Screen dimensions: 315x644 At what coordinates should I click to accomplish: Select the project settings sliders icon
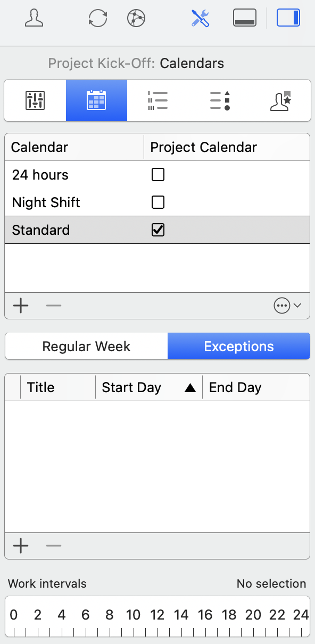pos(35,100)
